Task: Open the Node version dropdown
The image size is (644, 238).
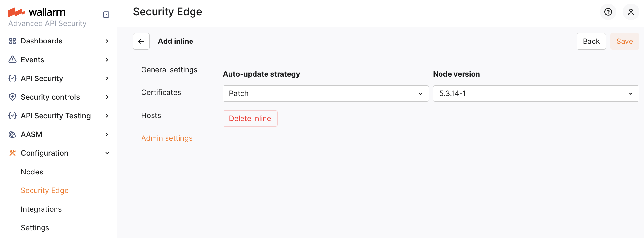Action: pyautogui.click(x=536, y=93)
